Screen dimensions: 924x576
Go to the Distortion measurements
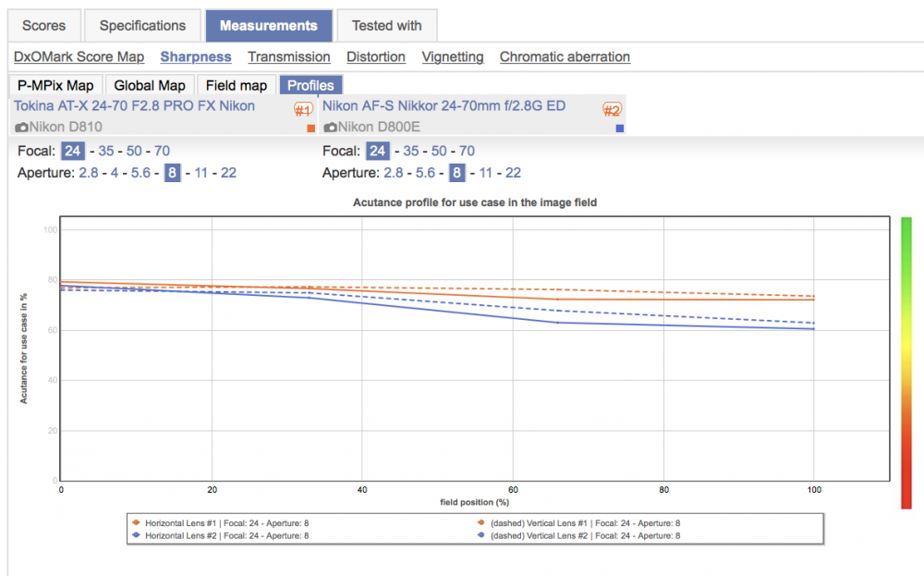point(376,57)
